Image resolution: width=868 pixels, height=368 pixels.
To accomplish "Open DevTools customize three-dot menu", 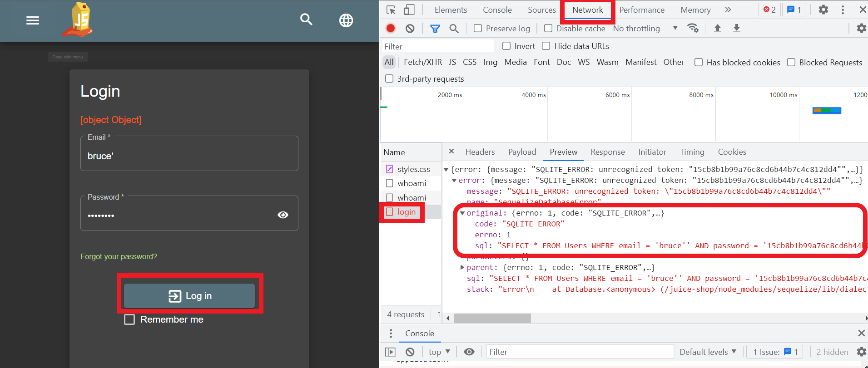I will coord(843,10).
